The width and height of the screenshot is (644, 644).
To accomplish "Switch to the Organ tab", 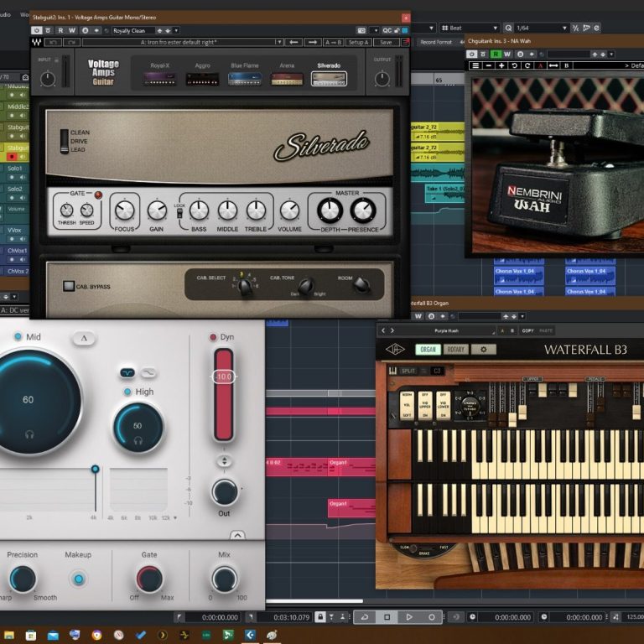I will [428, 350].
